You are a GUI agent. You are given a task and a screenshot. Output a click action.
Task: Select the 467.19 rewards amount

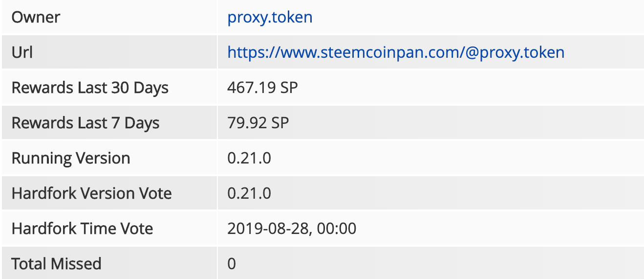tap(252, 88)
